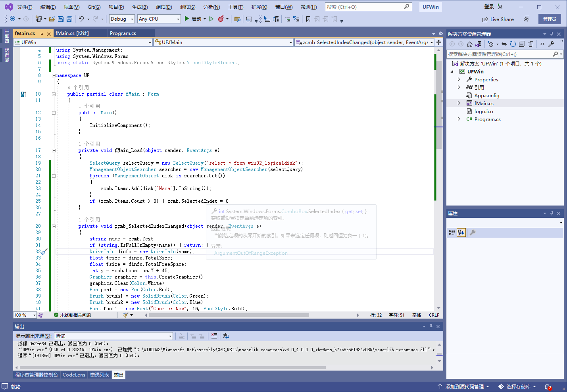The height and width of the screenshot is (392, 567).
Task: Toggle the bookmark icon in toolbar
Action: click(308, 19)
